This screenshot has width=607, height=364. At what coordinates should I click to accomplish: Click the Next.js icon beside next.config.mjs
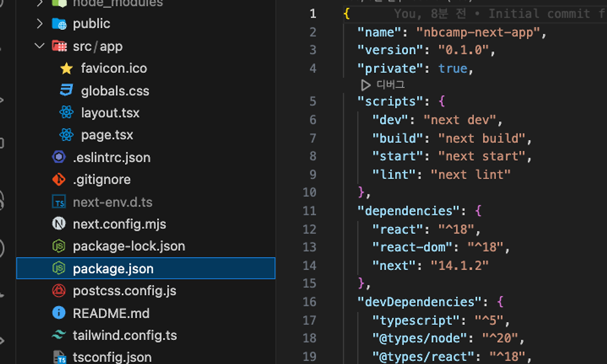pos(59,224)
